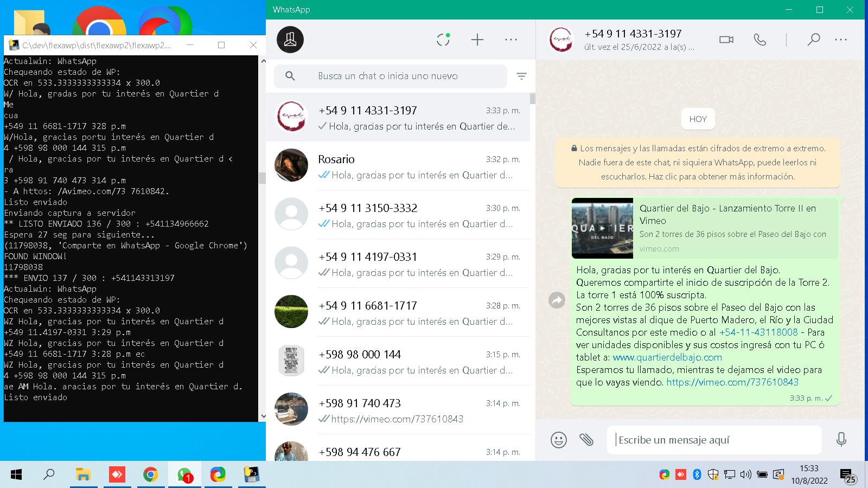Click the Windows Start button

coord(16,475)
